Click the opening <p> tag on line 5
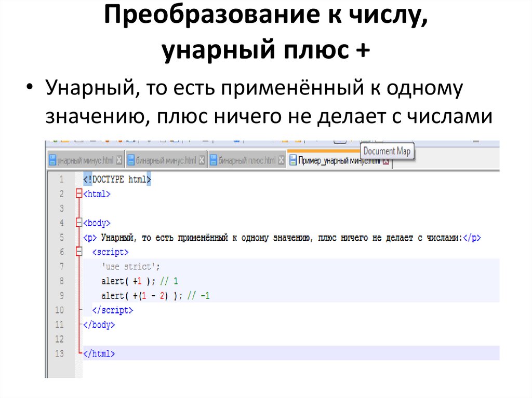The image size is (532, 398). tap(90, 238)
